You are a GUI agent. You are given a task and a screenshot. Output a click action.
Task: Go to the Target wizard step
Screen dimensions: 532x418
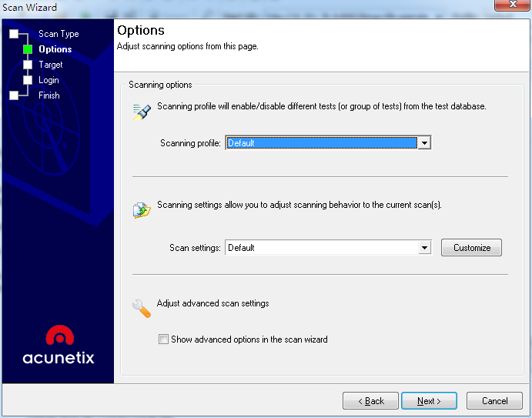(x=51, y=65)
